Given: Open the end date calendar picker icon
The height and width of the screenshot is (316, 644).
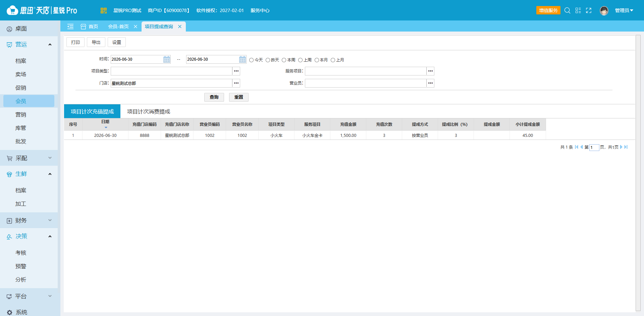Looking at the screenshot, I should tap(243, 59).
